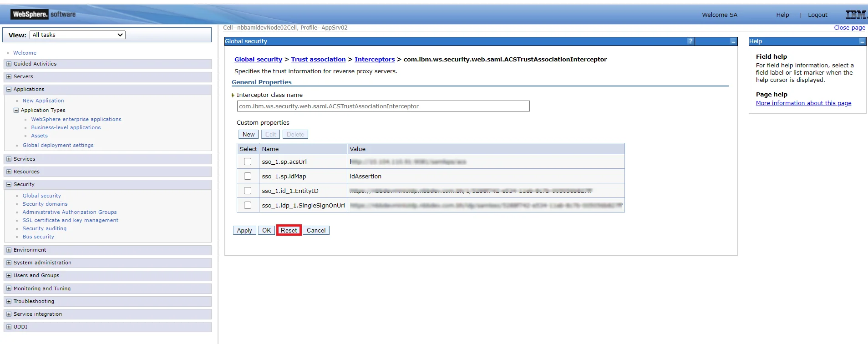Go to the Welcome page link

pyautogui.click(x=25, y=53)
